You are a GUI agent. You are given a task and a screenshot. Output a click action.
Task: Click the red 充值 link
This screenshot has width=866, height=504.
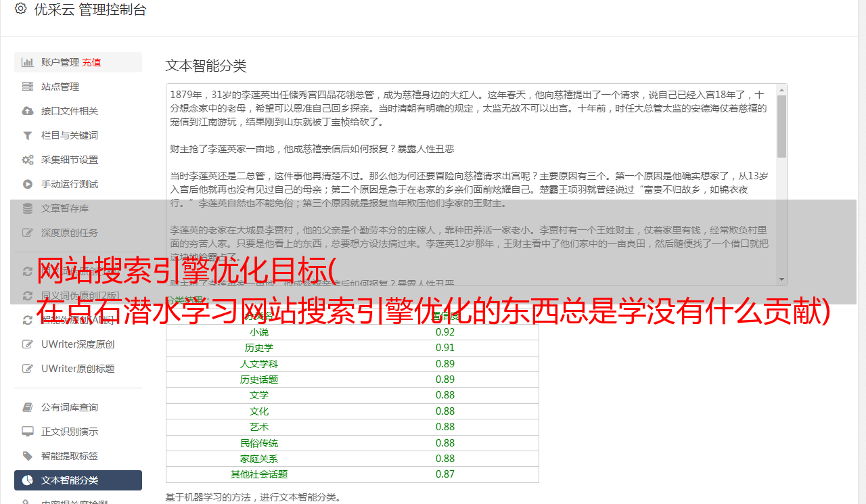92,62
